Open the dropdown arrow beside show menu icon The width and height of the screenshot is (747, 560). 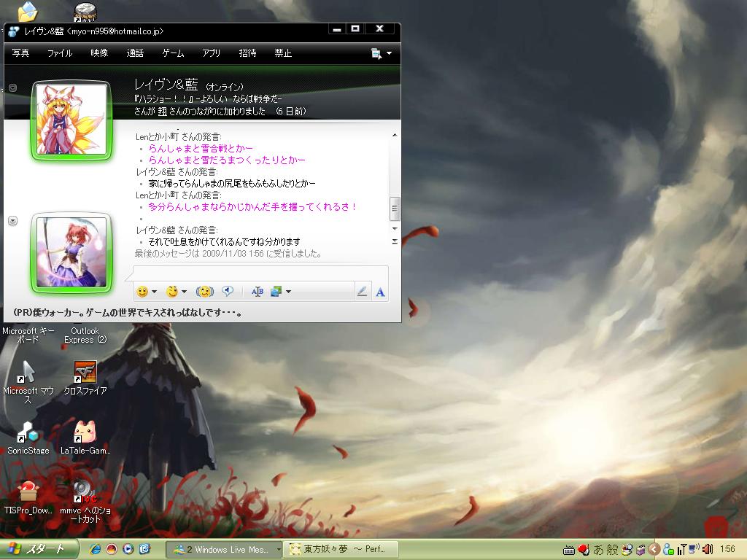pos(389,53)
